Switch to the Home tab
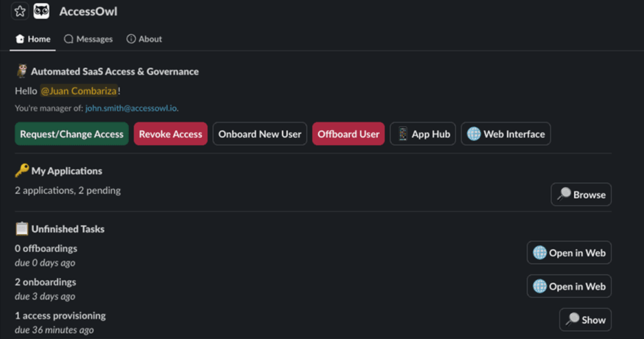The width and height of the screenshot is (644, 339). coord(33,39)
